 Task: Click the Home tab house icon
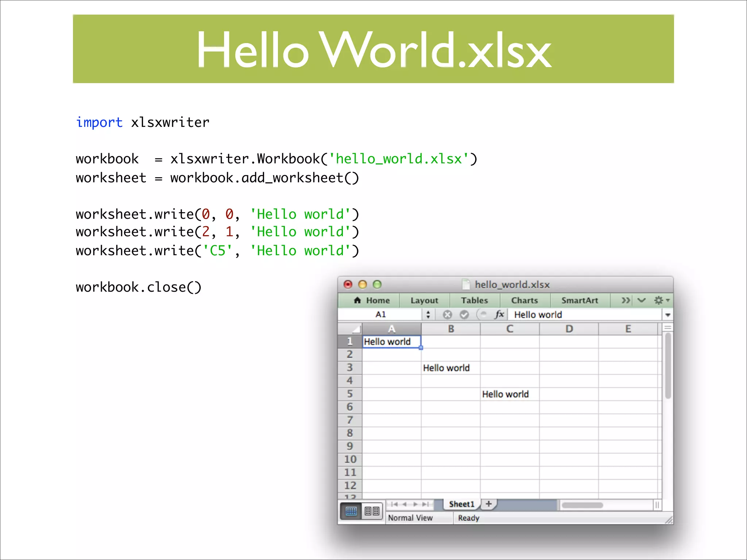tap(357, 300)
